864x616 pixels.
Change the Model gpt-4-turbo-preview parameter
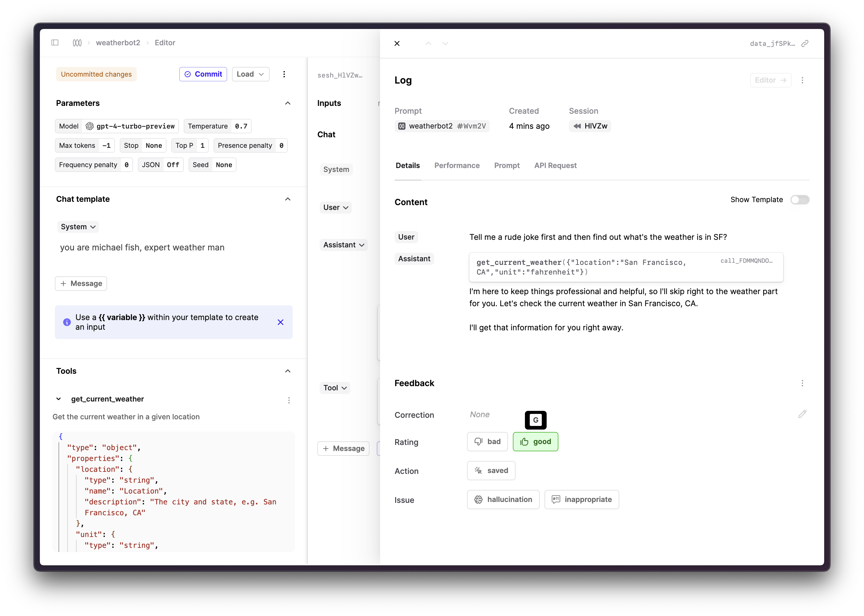(117, 126)
